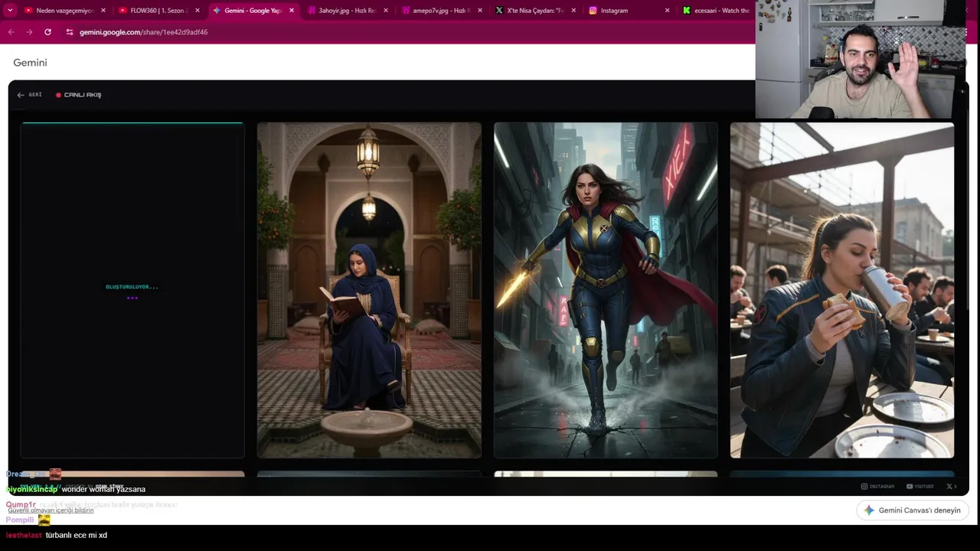Open the tab search dropdown arrow

[x=10, y=11]
